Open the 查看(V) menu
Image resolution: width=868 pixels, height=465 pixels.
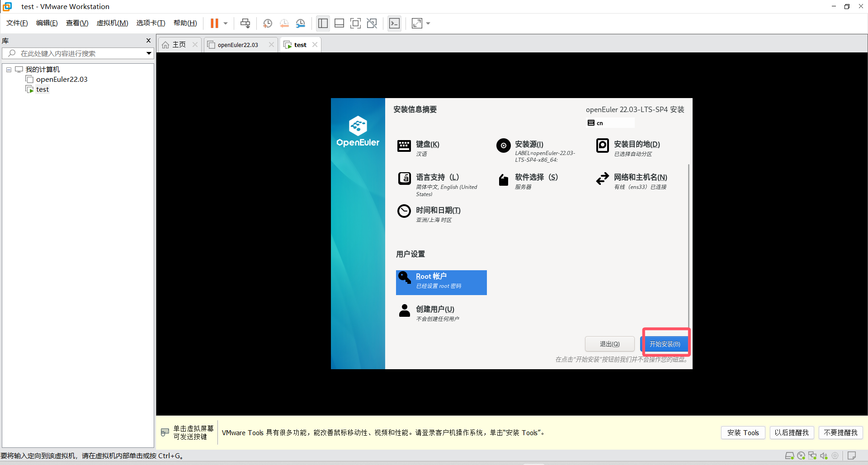pos(77,23)
